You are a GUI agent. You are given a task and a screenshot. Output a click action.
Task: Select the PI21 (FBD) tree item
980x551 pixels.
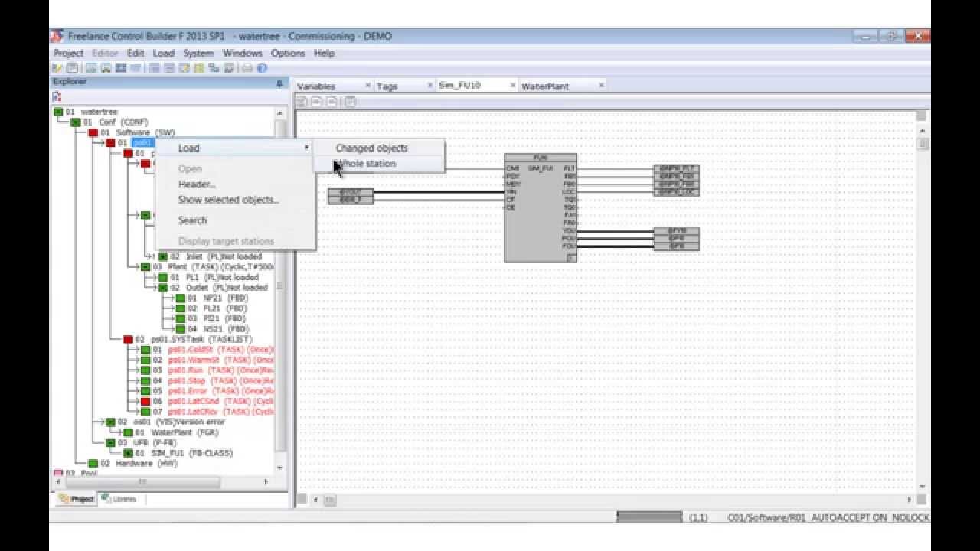click(216, 318)
